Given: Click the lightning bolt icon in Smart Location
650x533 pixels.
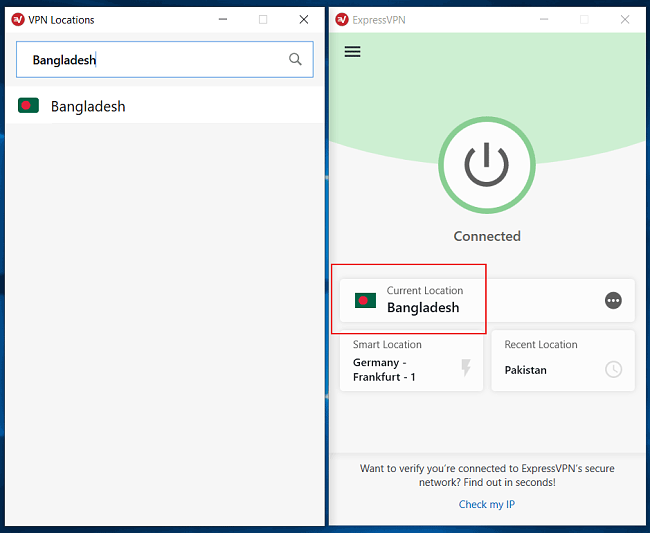Looking at the screenshot, I should 466,368.
